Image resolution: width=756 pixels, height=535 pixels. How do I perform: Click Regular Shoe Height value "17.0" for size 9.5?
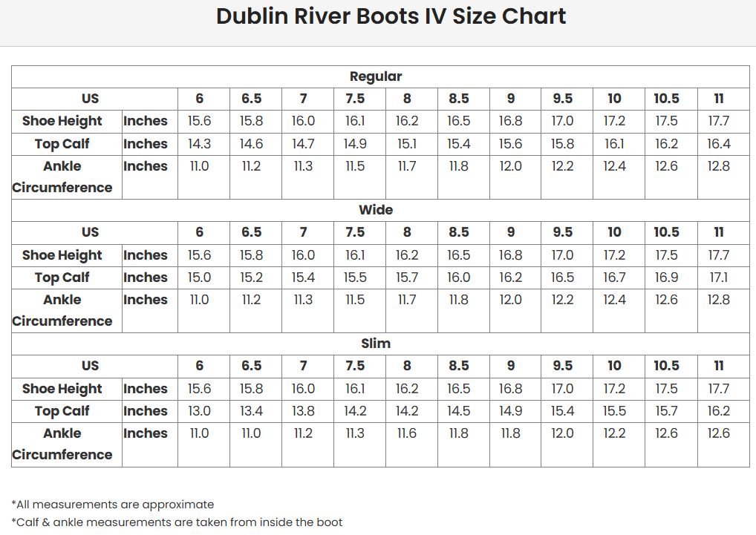coord(563,121)
